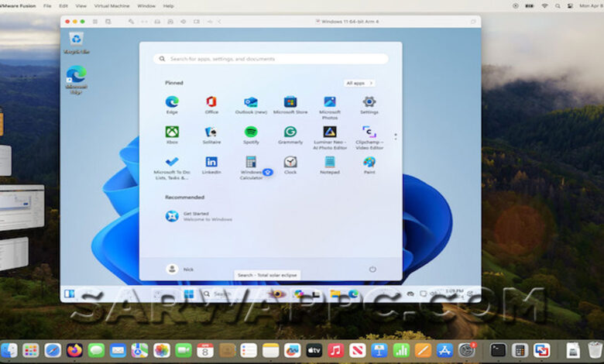Open the Grammarly app
Viewport: 604px width, 364px height.
pos(290,135)
